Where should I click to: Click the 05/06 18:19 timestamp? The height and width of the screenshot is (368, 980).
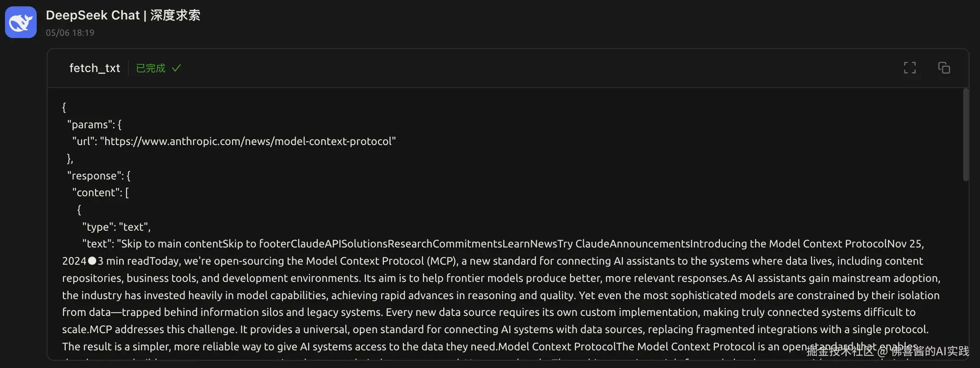[70, 33]
